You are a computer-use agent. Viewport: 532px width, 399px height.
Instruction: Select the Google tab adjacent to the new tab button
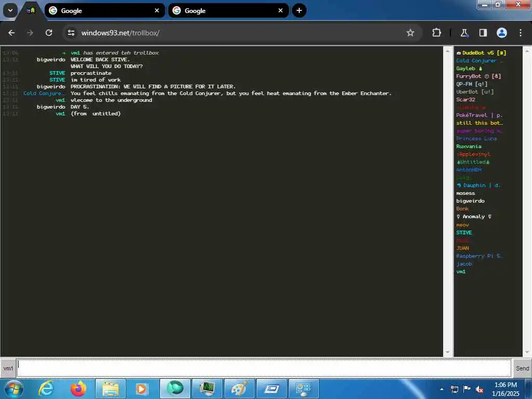(229, 10)
